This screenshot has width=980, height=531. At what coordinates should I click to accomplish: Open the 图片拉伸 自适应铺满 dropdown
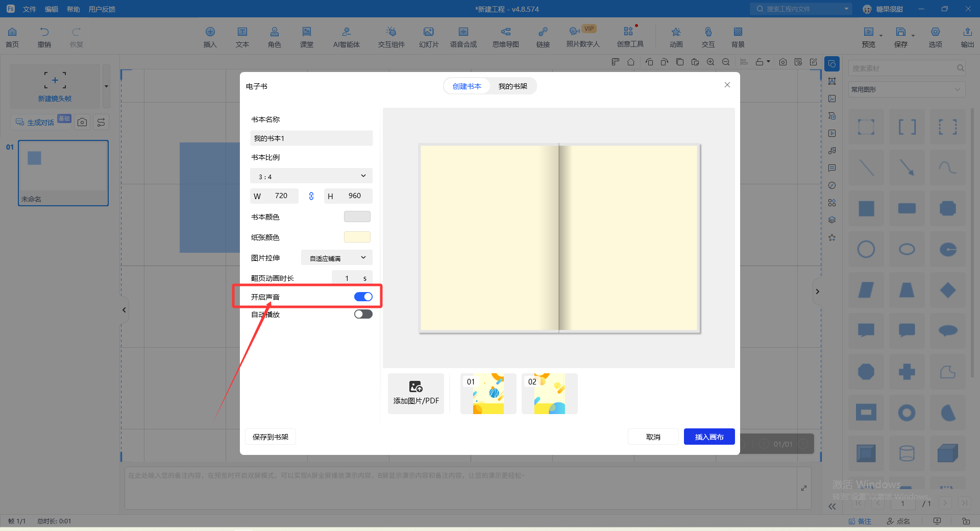337,258
